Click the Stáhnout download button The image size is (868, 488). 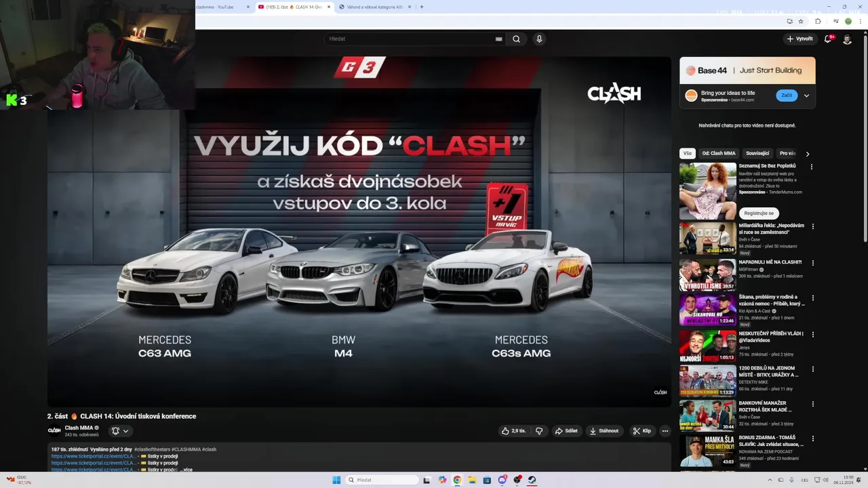point(604,430)
